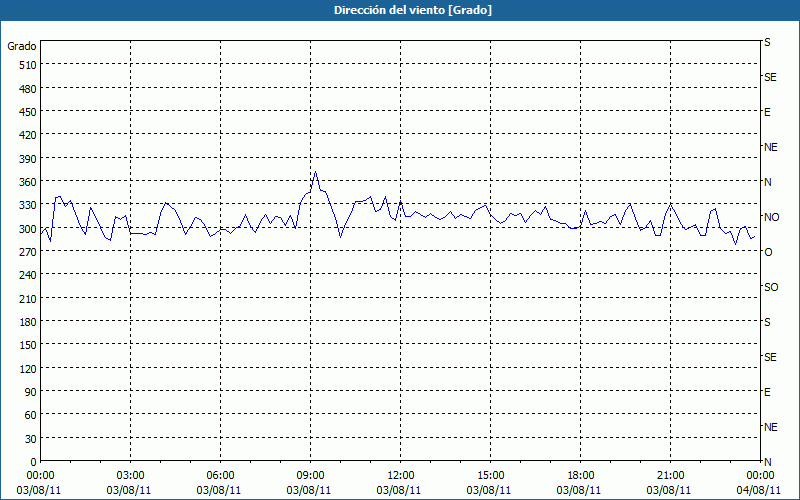The height and width of the screenshot is (500, 800).
Task: Select the 330 y-axis label
Action: 28,205
